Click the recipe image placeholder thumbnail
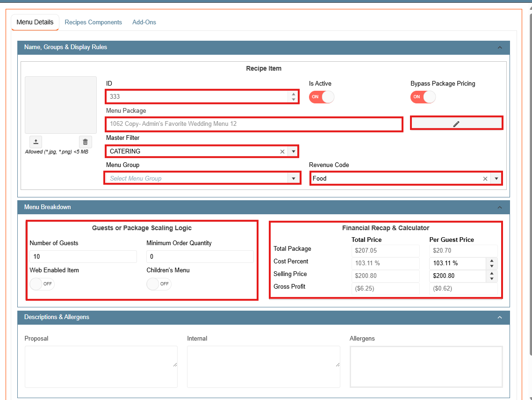The image size is (532, 400). (61, 105)
